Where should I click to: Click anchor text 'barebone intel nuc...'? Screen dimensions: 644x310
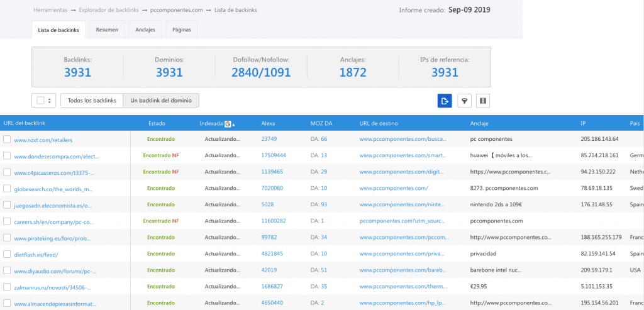point(496,270)
